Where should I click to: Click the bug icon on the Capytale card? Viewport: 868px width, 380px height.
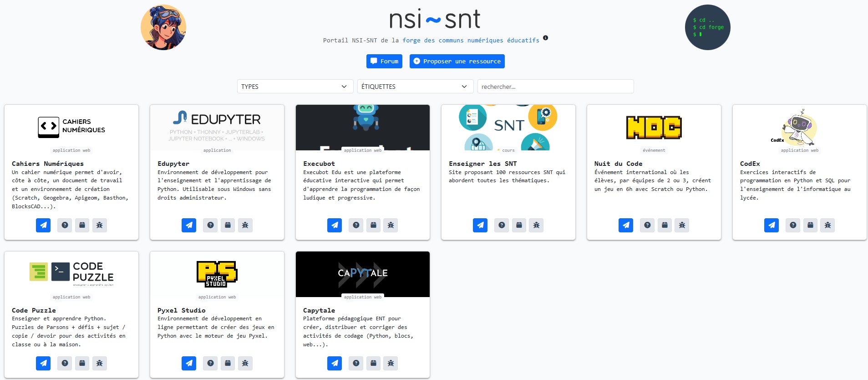tap(391, 363)
